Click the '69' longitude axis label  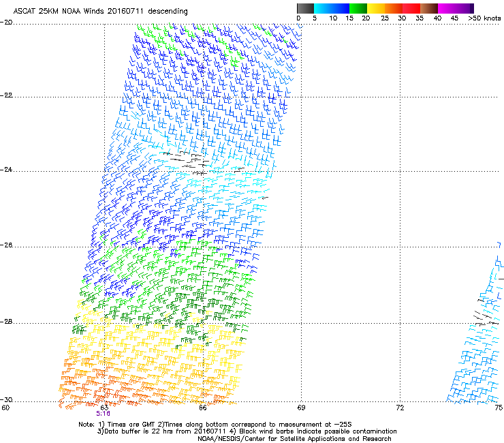point(301,408)
